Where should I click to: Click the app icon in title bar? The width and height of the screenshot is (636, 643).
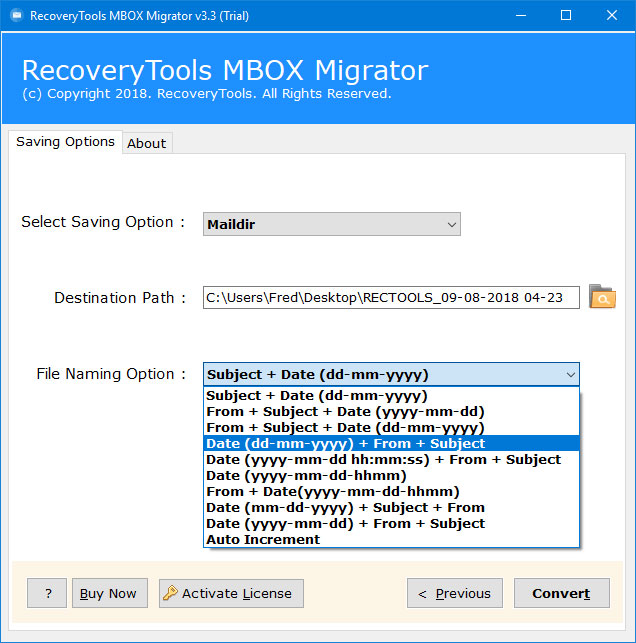coord(13,15)
